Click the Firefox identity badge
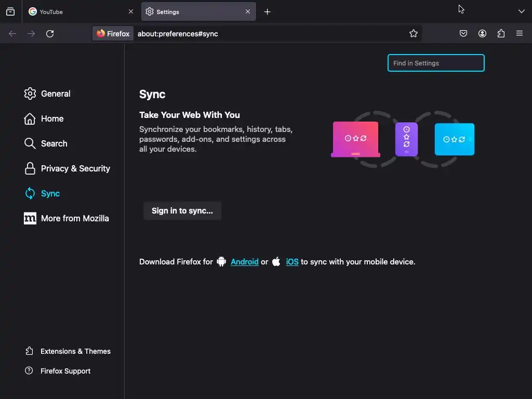This screenshot has width=532, height=399. (113, 34)
